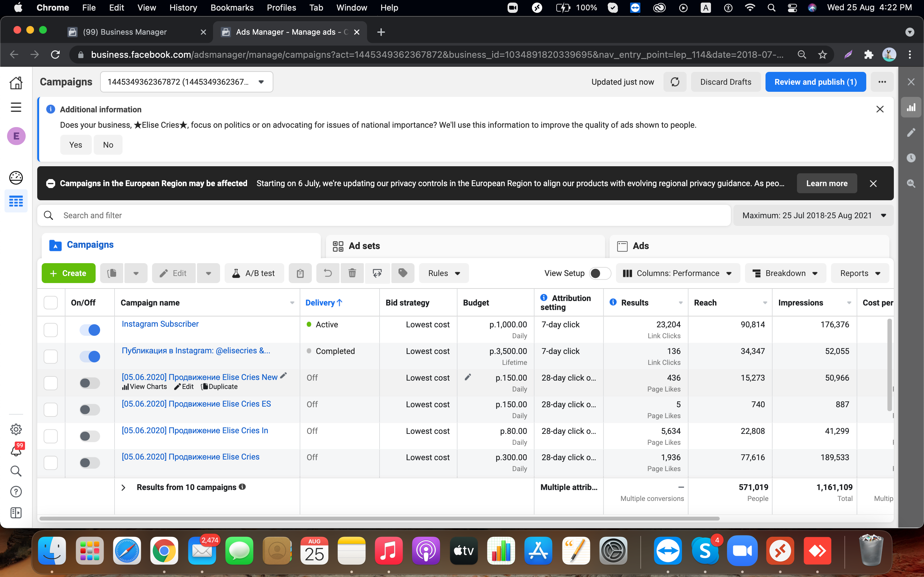Click the search icon in sidebar

[16, 471]
